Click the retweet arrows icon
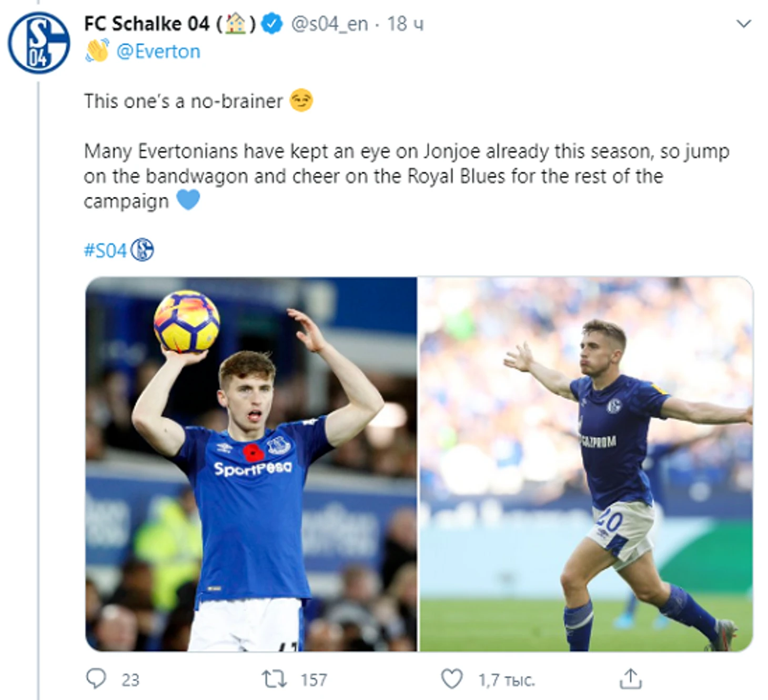 coord(275,679)
